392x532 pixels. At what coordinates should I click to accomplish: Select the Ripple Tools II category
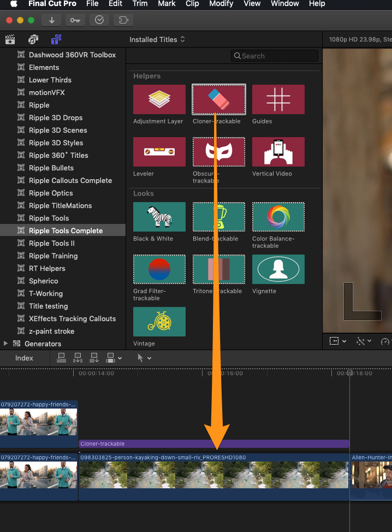click(51, 243)
